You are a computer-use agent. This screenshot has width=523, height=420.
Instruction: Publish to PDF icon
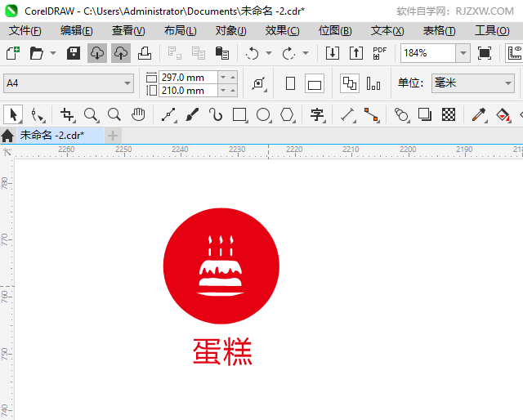(x=379, y=53)
